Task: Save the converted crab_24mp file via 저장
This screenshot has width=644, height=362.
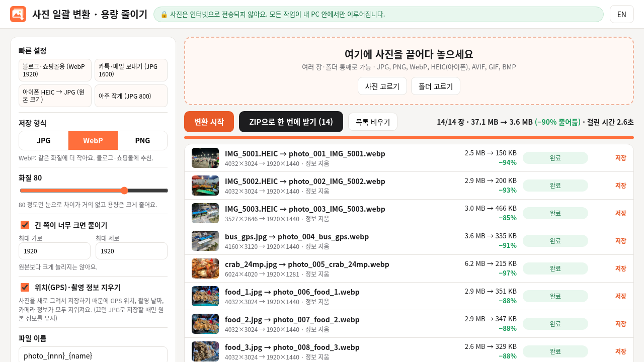Action: pyautogui.click(x=621, y=268)
